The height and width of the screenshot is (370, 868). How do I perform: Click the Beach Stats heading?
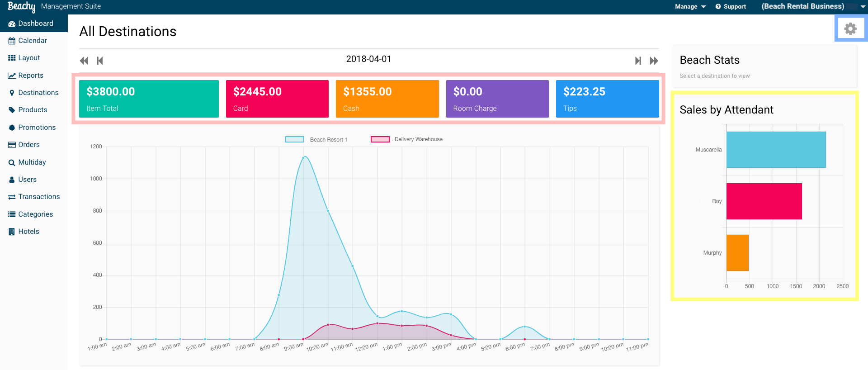pos(709,60)
